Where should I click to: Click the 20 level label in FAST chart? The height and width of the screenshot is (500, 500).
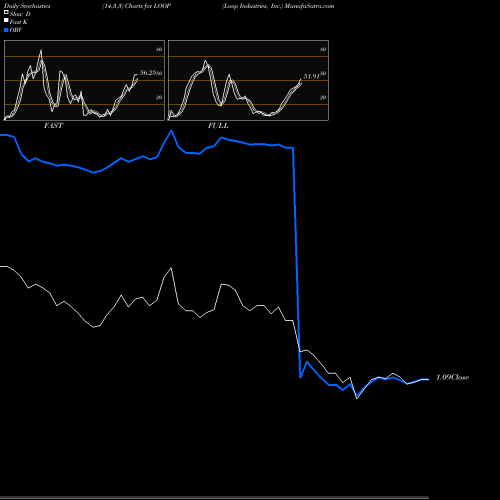(x=159, y=97)
